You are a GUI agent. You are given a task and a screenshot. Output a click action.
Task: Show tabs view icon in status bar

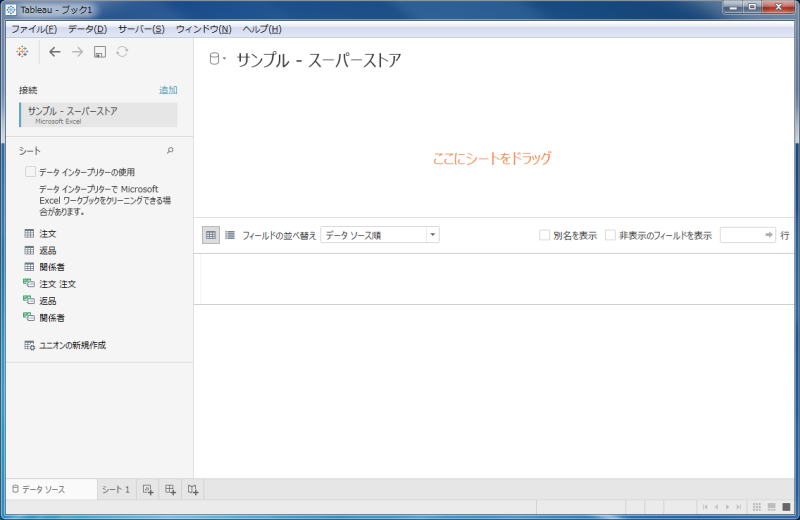point(786,507)
